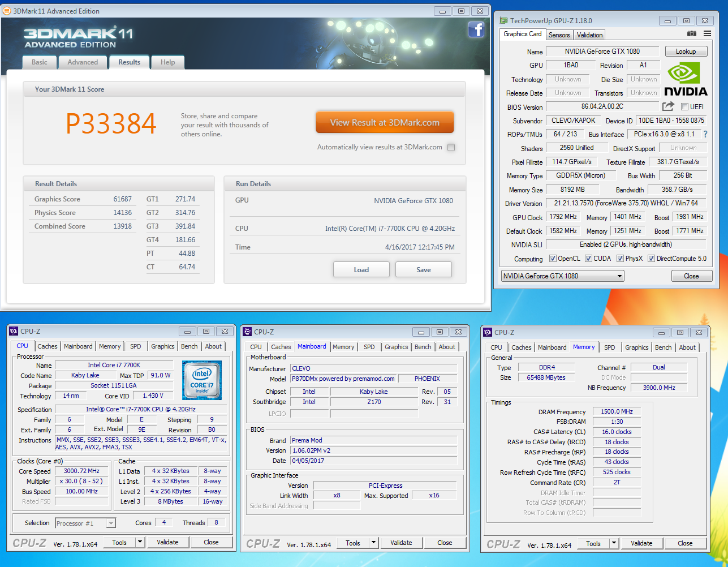This screenshot has width=728, height=567.
Task: Switch to the Sensors tab in GPU-Z
Action: click(x=559, y=35)
